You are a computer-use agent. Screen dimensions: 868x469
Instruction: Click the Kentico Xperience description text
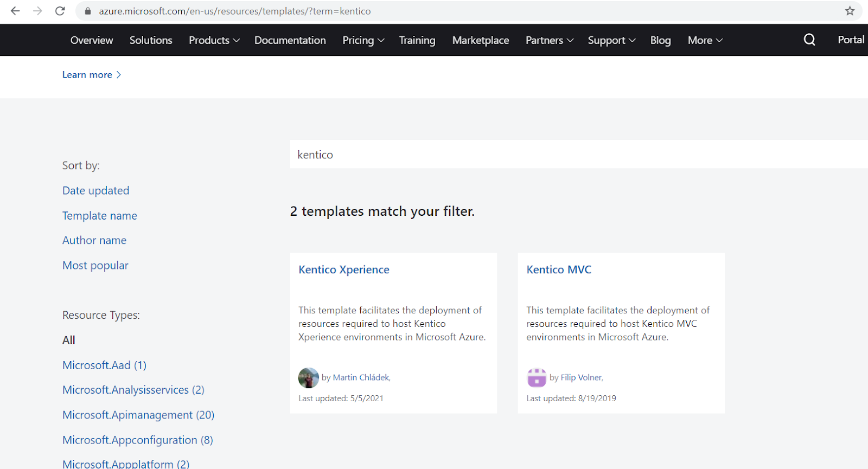click(392, 324)
